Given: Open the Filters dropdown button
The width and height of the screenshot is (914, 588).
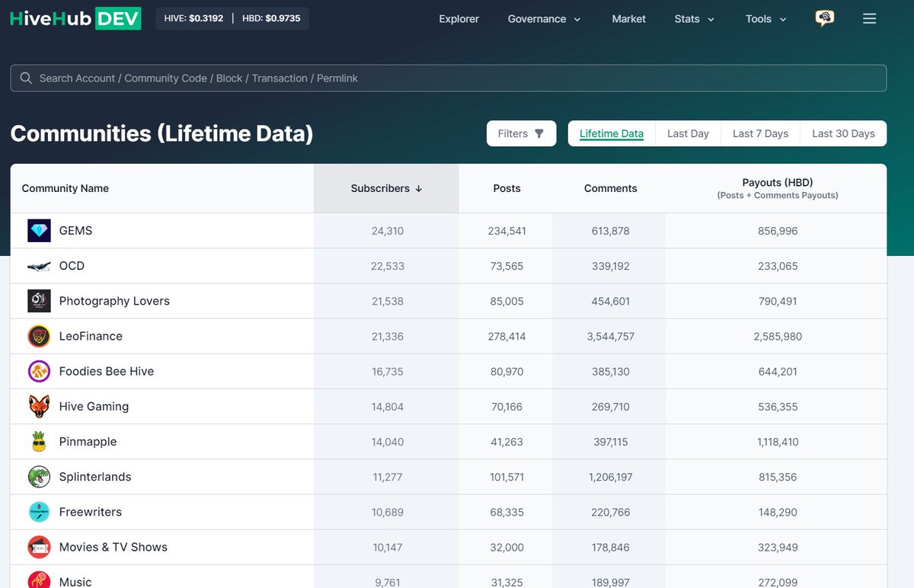Looking at the screenshot, I should 521,133.
